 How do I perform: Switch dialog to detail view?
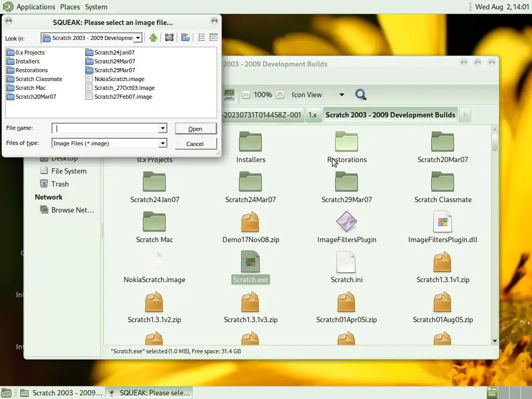click(x=214, y=37)
